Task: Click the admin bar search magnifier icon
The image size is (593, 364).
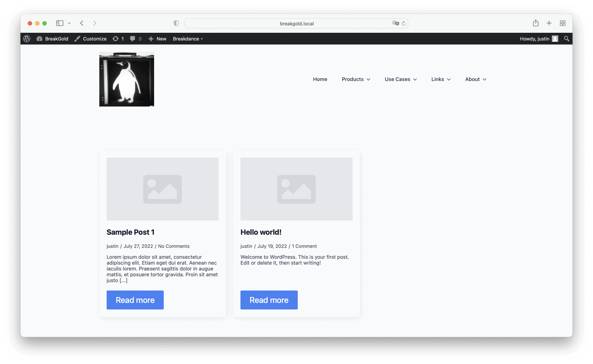Action: [x=567, y=39]
